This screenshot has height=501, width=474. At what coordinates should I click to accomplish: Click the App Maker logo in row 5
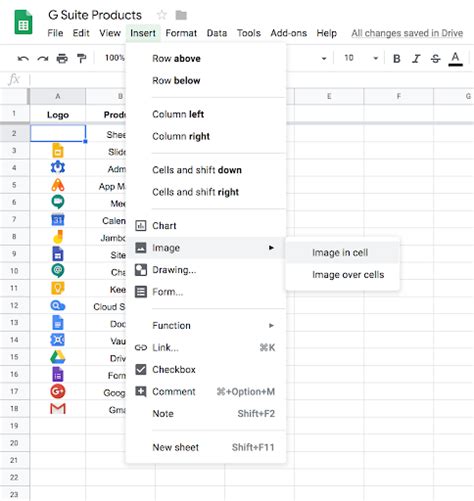pyautogui.click(x=58, y=185)
